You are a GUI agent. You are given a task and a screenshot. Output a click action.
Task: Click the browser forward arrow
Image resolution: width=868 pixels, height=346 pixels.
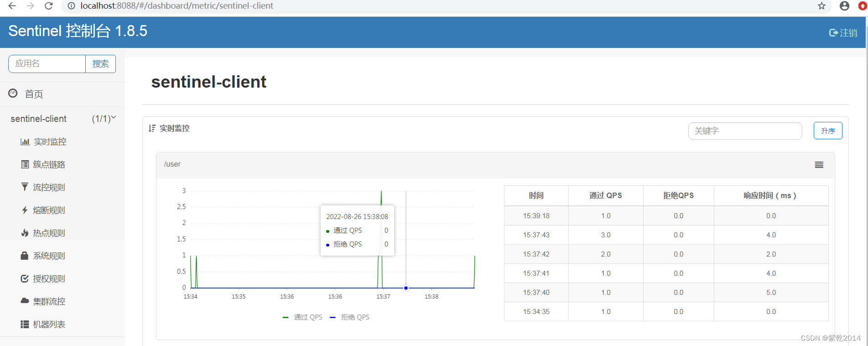pos(30,6)
